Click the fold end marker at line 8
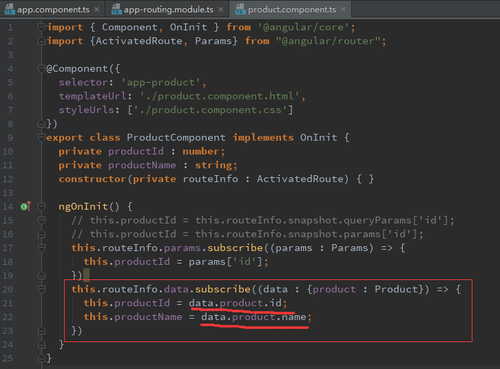Screen dimensions: 500x369 tap(42, 124)
